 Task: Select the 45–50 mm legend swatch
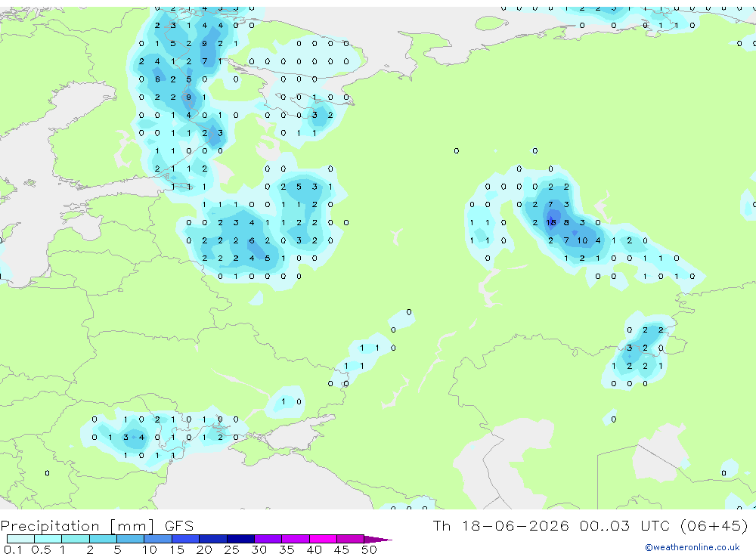(351, 539)
